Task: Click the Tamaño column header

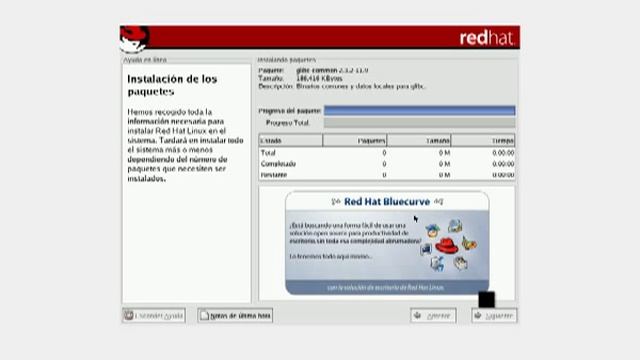Action: coord(419,140)
